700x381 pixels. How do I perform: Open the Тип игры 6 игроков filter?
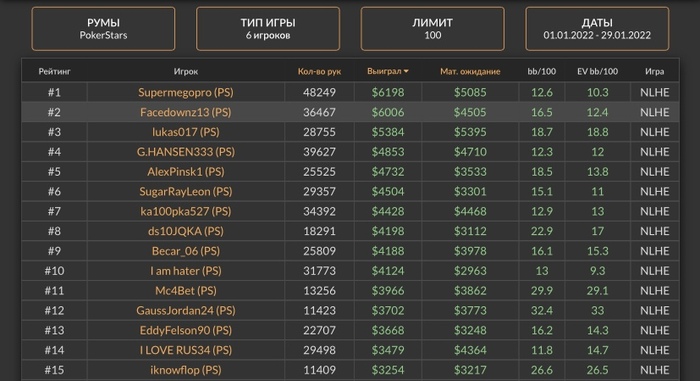pos(268,29)
